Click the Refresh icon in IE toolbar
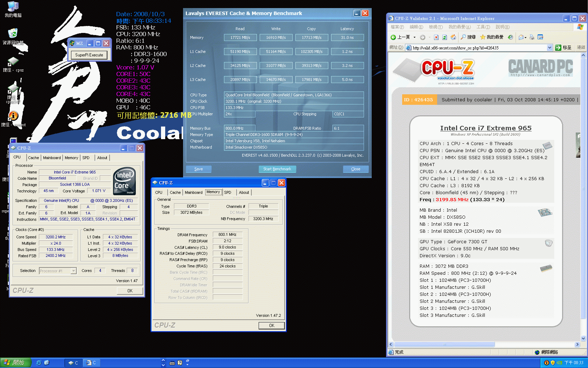 tap(444, 37)
